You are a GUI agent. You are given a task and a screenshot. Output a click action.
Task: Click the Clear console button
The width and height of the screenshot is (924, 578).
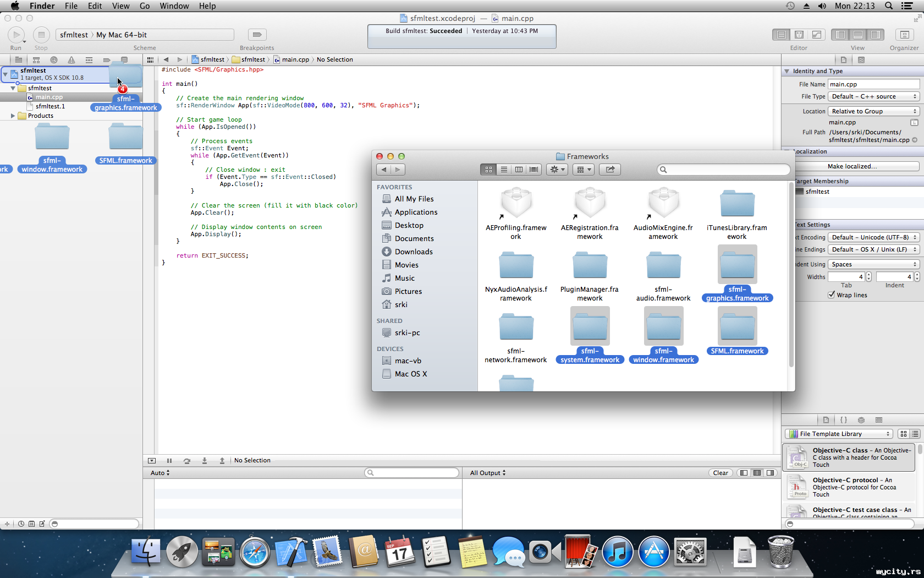pyautogui.click(x=720, y=473)
